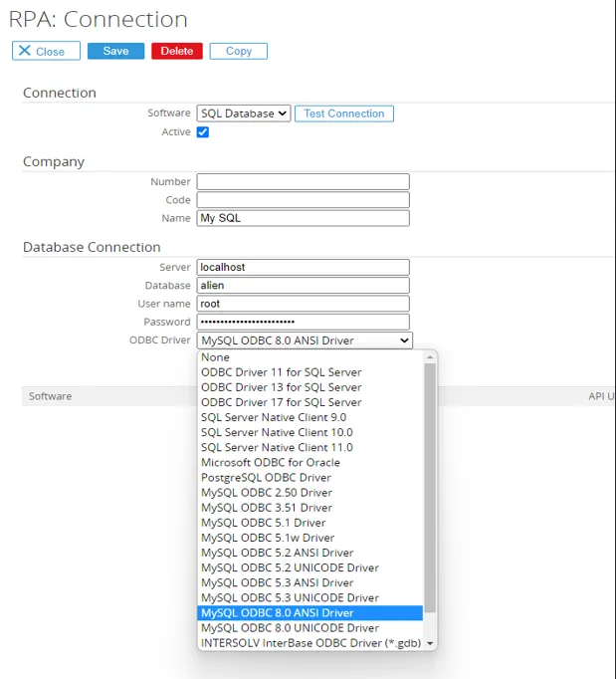This screenshot has width=616, height=679.
Task: Save the connection
Action: click(x=115, y=51)
